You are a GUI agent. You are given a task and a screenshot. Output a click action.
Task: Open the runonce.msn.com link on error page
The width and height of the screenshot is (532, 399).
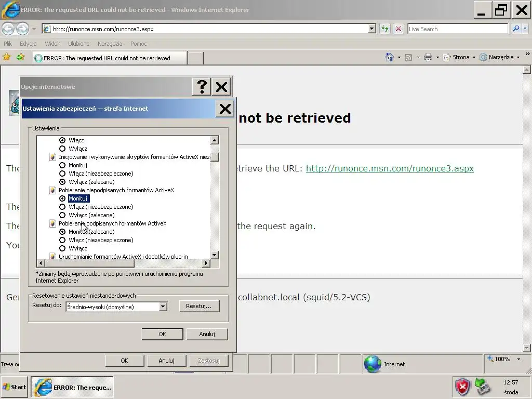(x=390, y=168)
